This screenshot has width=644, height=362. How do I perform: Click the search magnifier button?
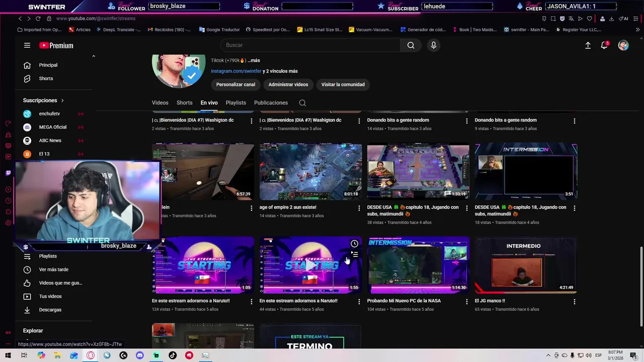411,45
